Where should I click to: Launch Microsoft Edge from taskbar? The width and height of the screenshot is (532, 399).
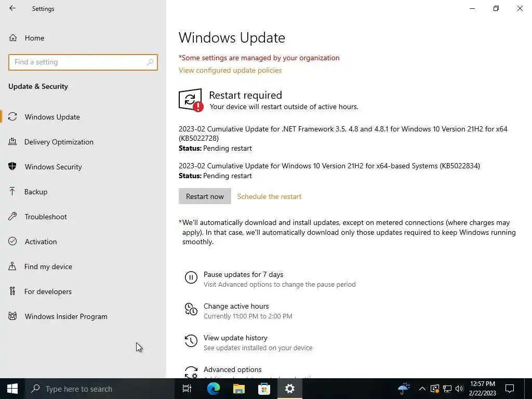point(213,389)
